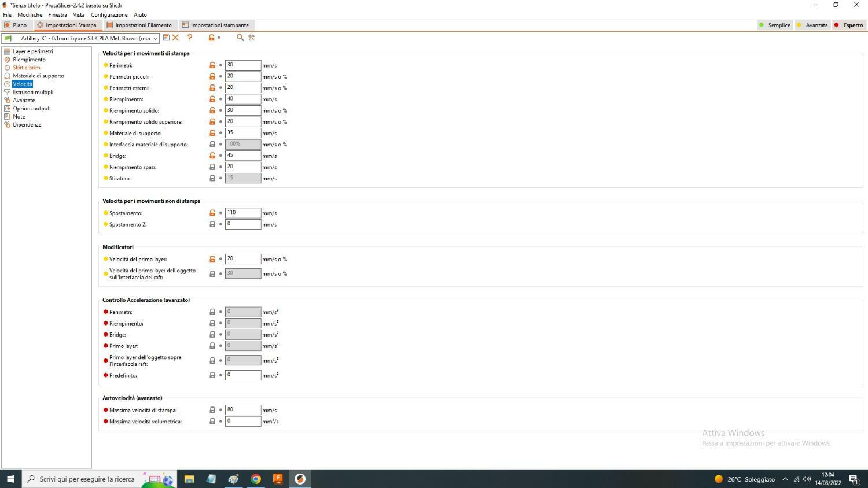Open the question mark help icon
The height and width of the screenshot is (488, 868).
pos(190,38)
